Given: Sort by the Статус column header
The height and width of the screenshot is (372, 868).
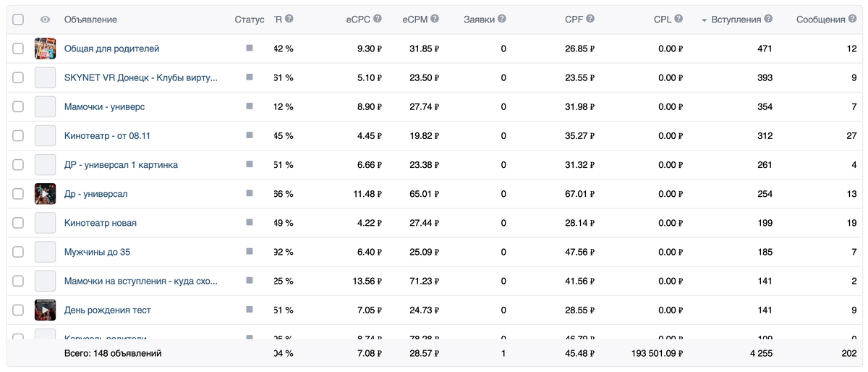Looking at the screenshot, I should [250, 20].
